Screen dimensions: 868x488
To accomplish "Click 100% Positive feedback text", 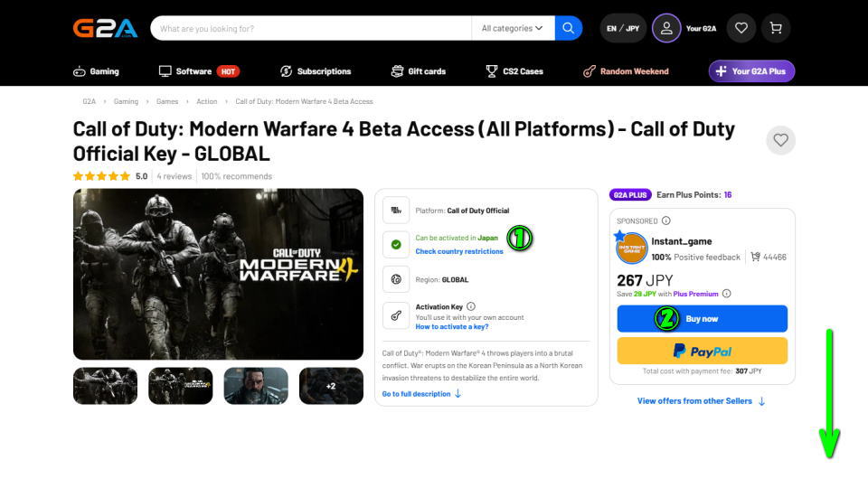I will [696, 258].
